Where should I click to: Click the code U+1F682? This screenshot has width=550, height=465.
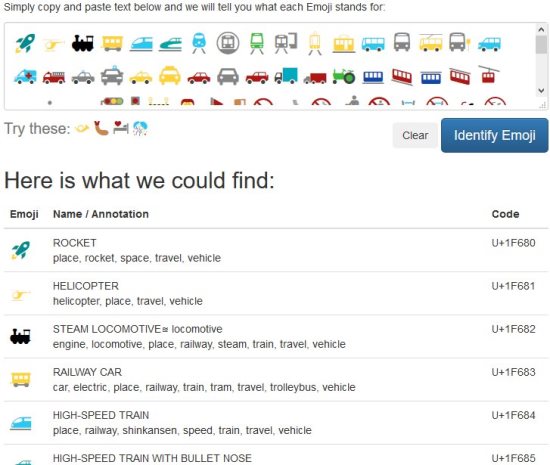[514, 329]
